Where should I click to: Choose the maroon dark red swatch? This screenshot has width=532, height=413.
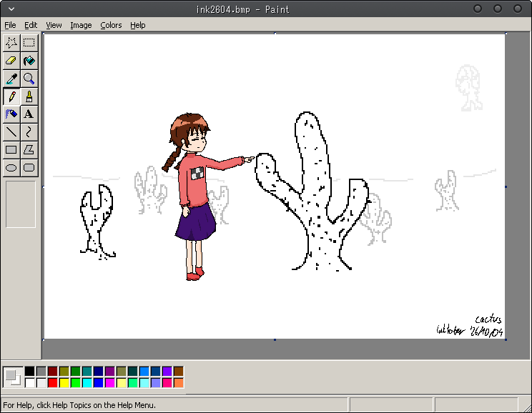tap(53, 372)
